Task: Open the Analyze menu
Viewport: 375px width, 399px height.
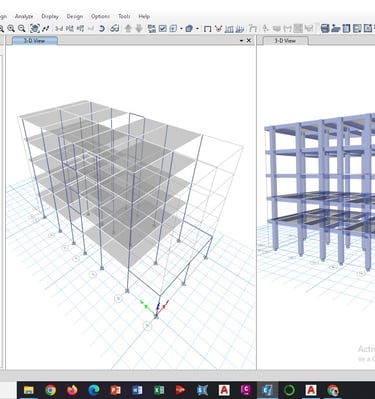Action: pos(24,16)
